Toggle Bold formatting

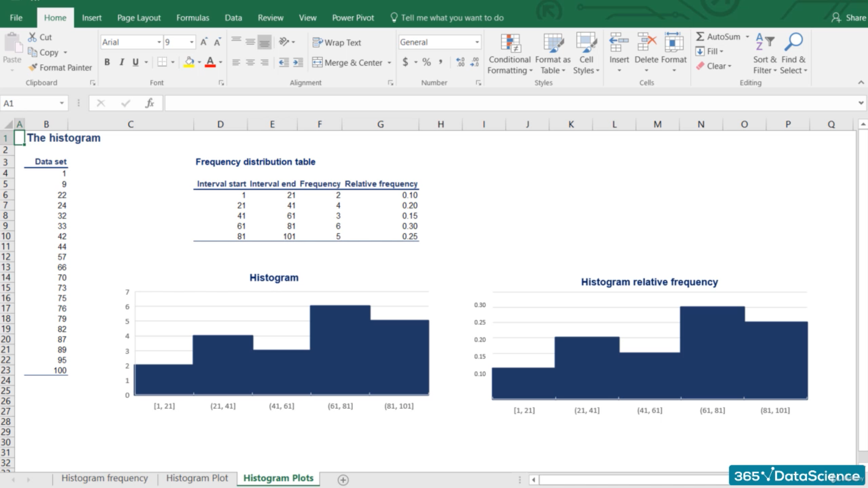(107, 62)
